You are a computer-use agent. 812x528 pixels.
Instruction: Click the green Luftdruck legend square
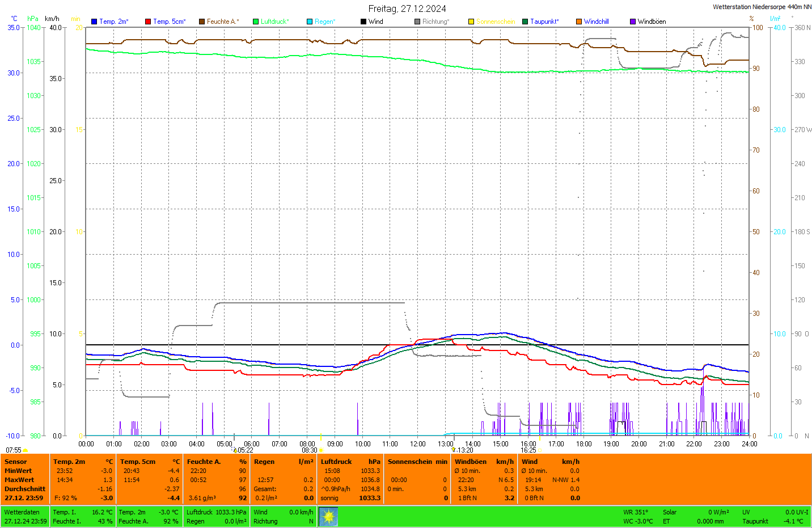tap(256, 22)
